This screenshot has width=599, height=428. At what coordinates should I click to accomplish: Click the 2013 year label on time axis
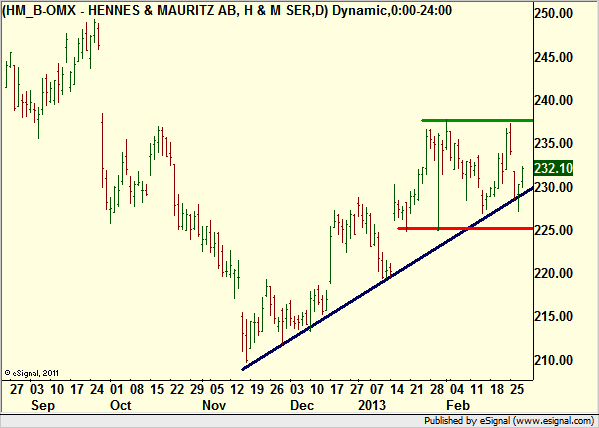372,405
